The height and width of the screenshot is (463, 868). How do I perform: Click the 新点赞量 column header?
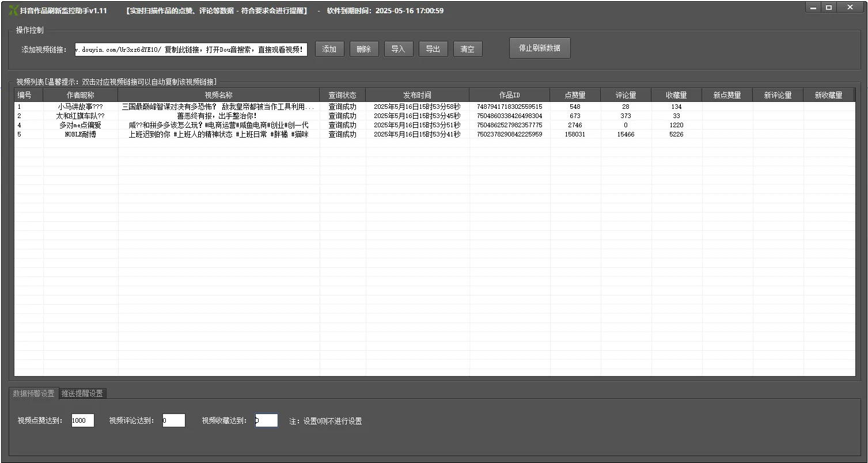pyautogui.click(x=727, y=95)
